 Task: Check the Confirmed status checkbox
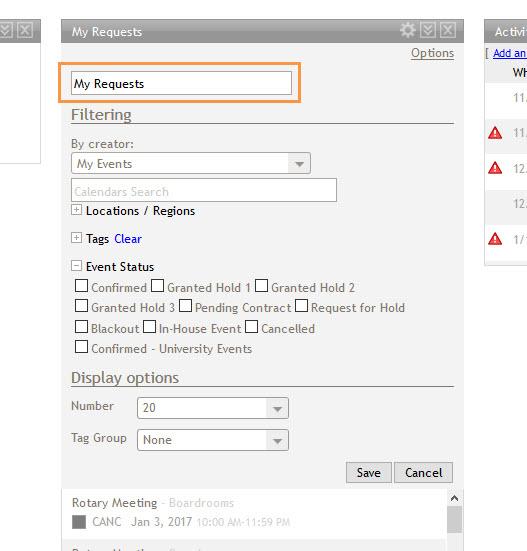(82, 286)
